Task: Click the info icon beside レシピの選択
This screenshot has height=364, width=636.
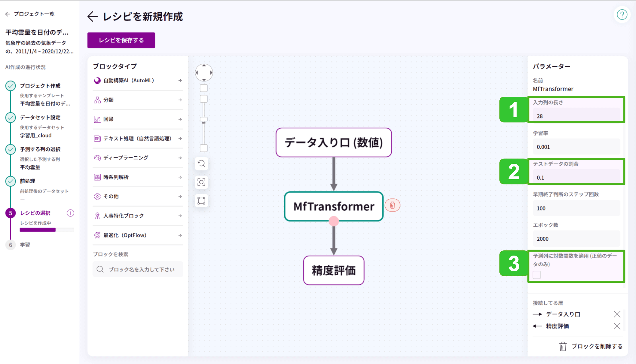Action: (70, 213)
